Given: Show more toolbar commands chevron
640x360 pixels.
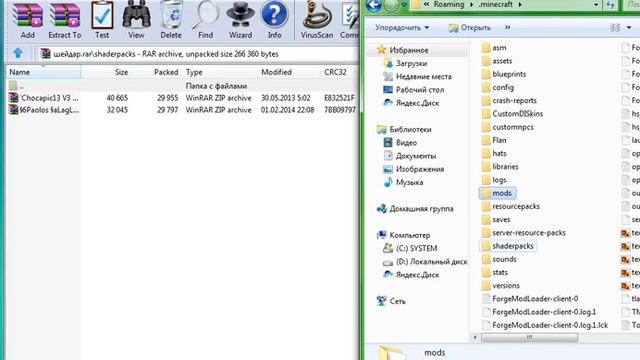Looking at the screenshot, I should (507, 27).
